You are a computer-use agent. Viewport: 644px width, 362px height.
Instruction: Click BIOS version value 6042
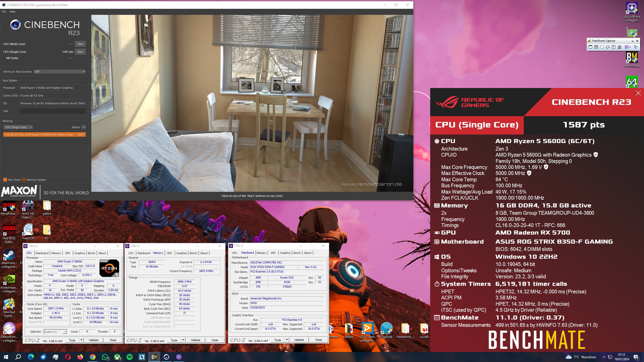[287, 303]
